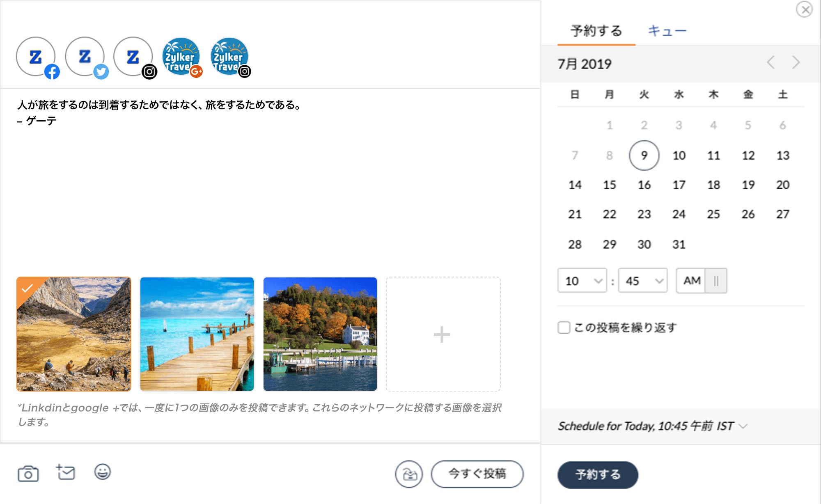Select date 22 in the calendar
Image resolution: width=821 pixels, height=504 pixels.
(x=610, y=214)
